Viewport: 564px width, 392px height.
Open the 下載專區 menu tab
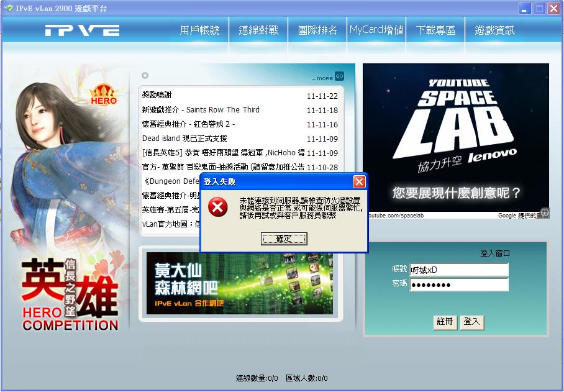435,30
